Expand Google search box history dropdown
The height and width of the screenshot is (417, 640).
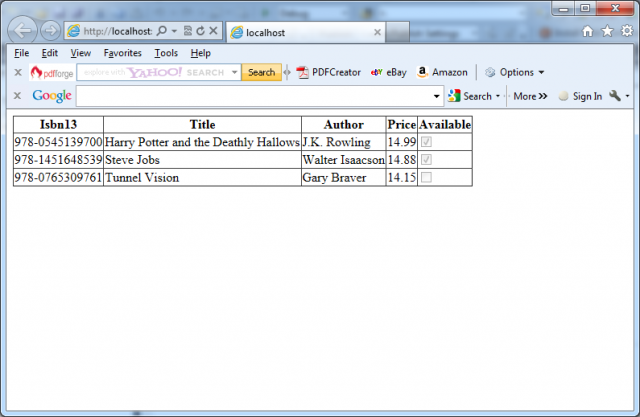436,96
